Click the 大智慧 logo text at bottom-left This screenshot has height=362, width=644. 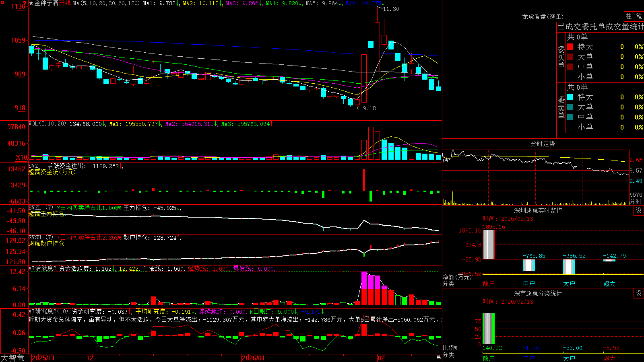pos(12,358)
